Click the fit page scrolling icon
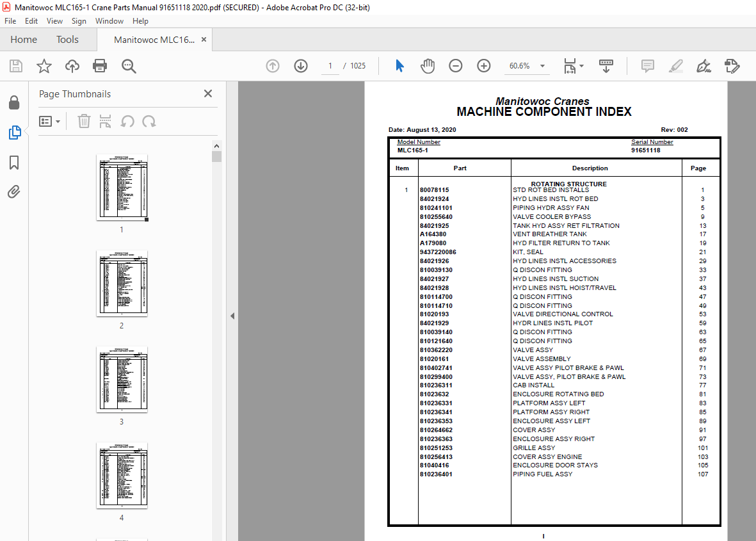756x541 pixels. [570, 65]
